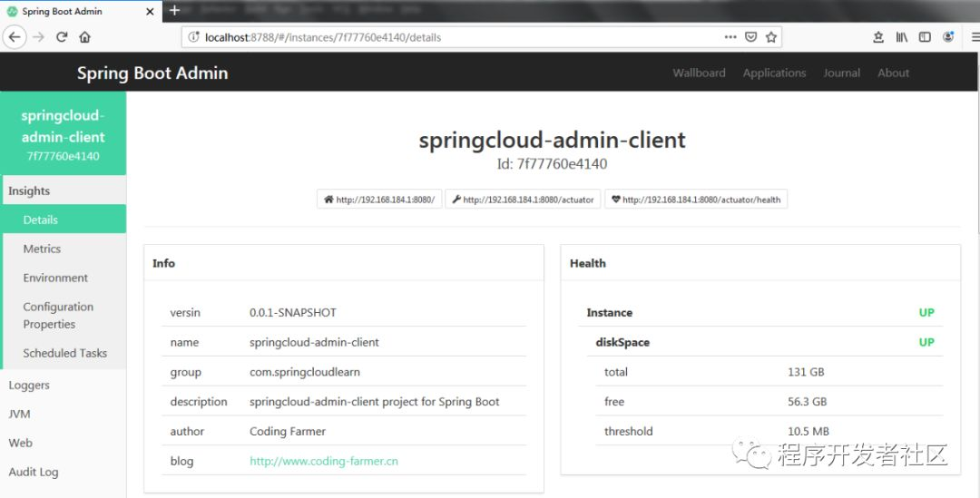Open the actuator/health URL button with heart icon
The height and width of the screenshot is (498, 980).
696,200
